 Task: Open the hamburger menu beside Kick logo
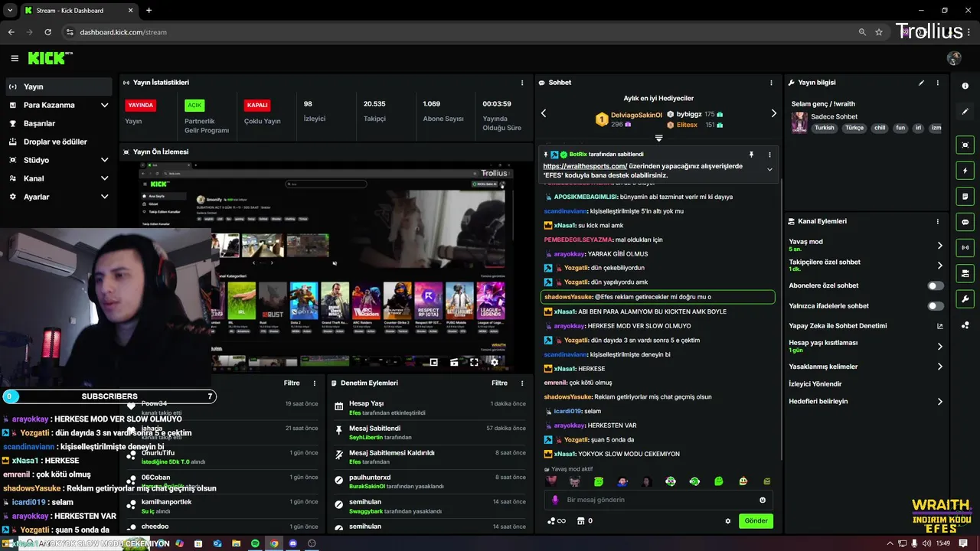coord(15,58)
